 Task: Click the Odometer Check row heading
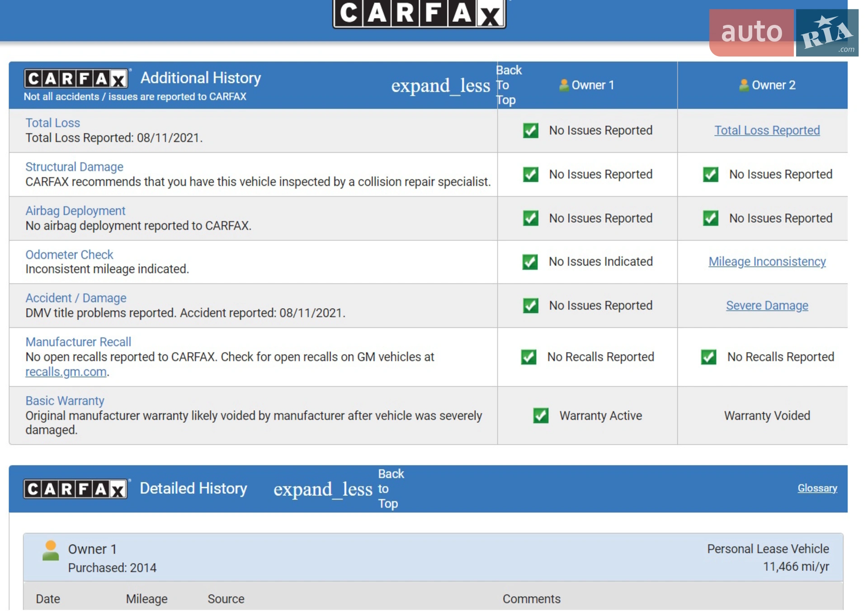[69, 254]
